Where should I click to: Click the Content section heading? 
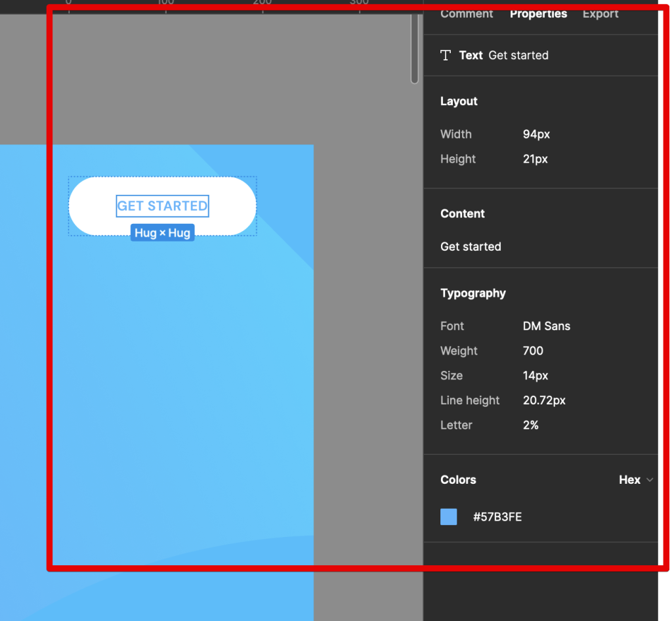463,213
